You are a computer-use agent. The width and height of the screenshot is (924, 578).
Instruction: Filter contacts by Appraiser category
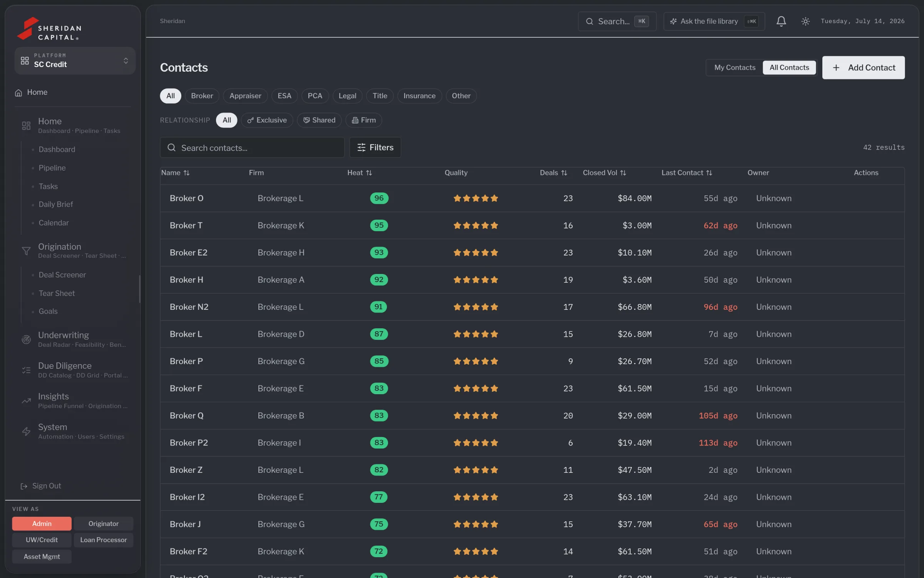[x=245, y=96]
